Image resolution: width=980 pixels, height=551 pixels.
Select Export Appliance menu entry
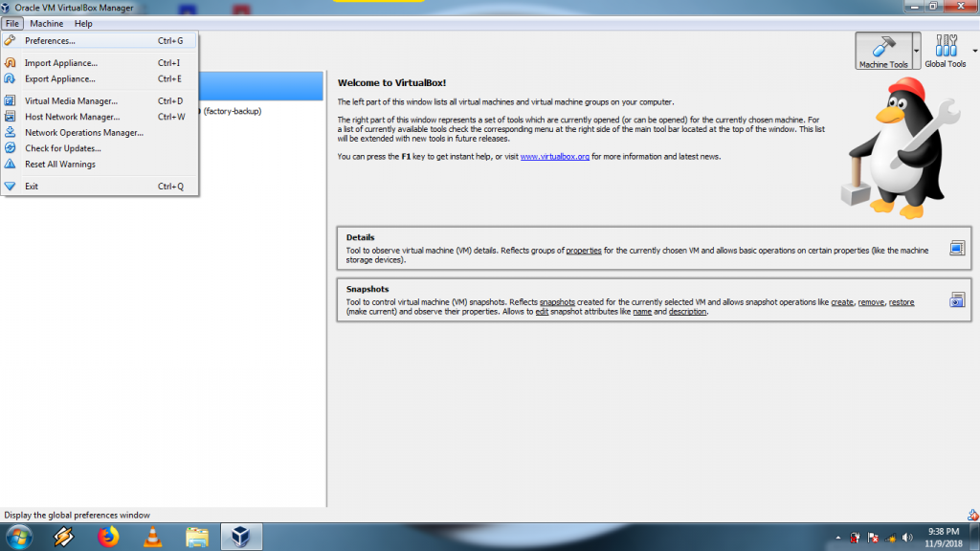(x=100, y=78)
